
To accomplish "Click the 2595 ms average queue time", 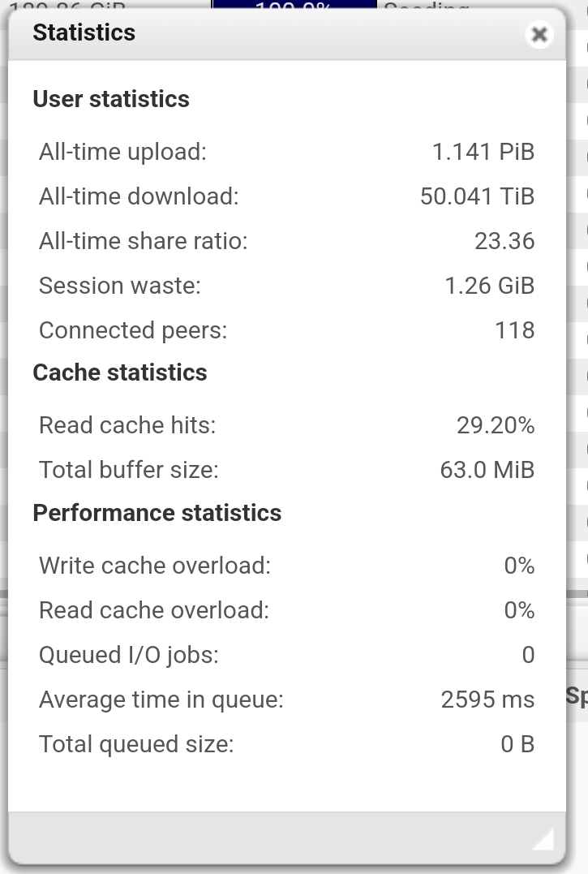I will (487, 700).
